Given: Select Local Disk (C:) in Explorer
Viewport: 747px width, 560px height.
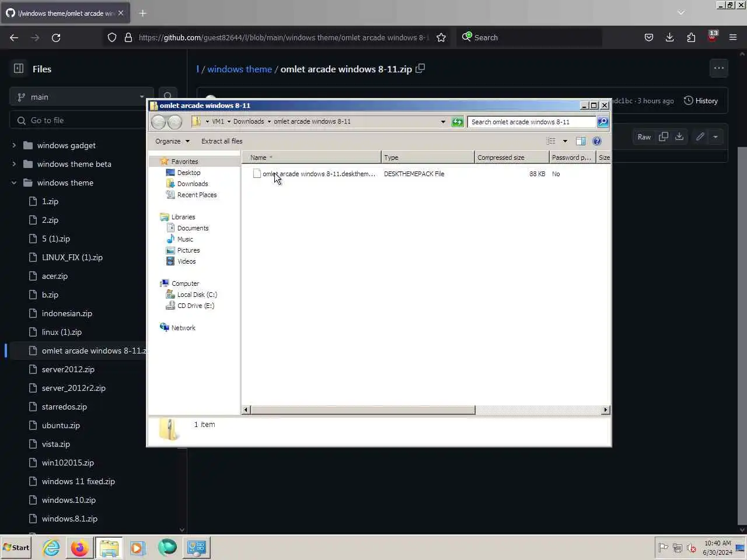Looking at the screenshot, I should pos(197,295).
